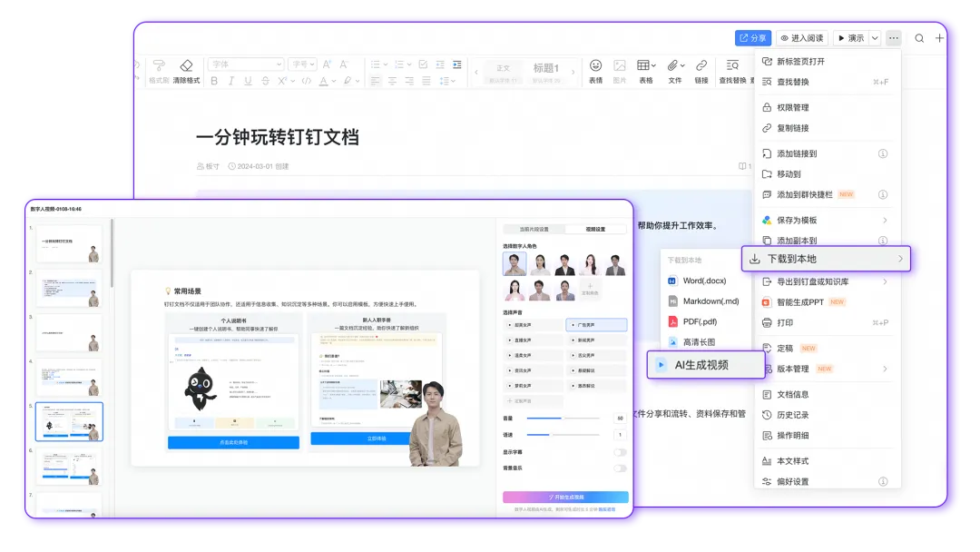Open the dropdown arrow beside 演示
Viewport: 980px width, 552px height.
[x=875, y=38]
